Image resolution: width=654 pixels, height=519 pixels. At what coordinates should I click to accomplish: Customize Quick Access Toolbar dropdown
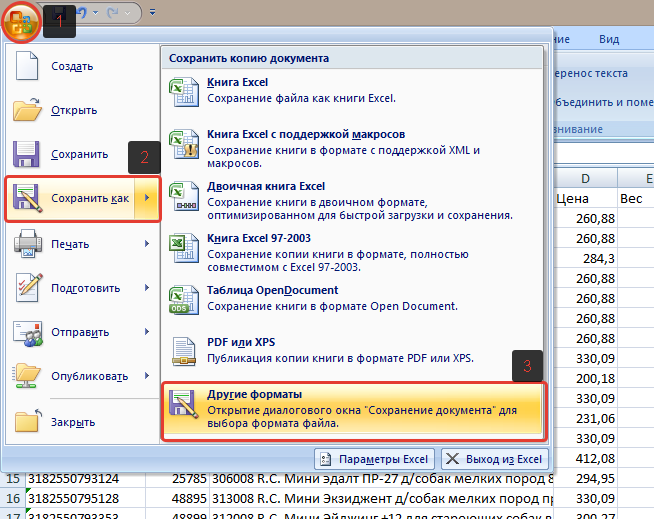pyautogui.click(x=153, y=13)
